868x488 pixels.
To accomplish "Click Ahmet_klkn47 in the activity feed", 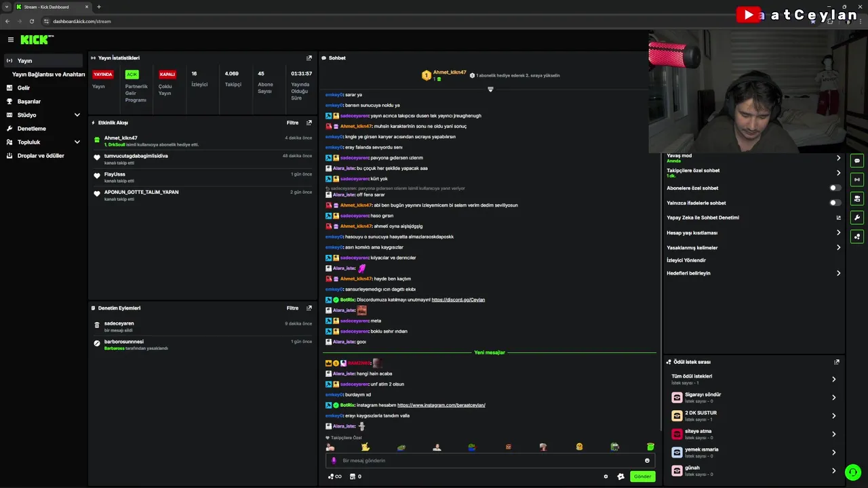I will pos(121,138).
